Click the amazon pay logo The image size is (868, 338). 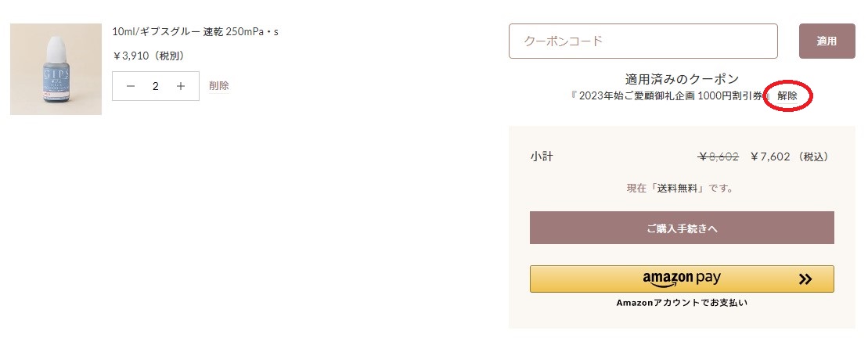(682, 279)
